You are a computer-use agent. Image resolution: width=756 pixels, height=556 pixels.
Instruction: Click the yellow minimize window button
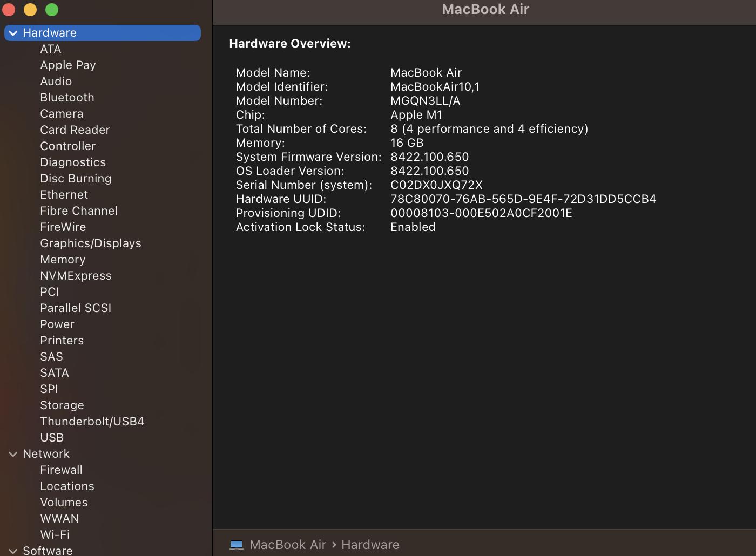point(30,10)
